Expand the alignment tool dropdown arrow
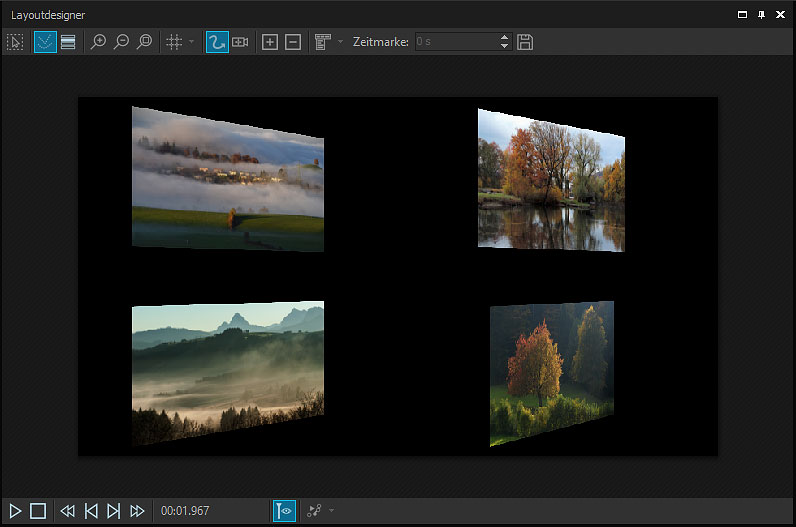Image resolution: width=796 pixels, height=527 pixels. click(340, 42)
